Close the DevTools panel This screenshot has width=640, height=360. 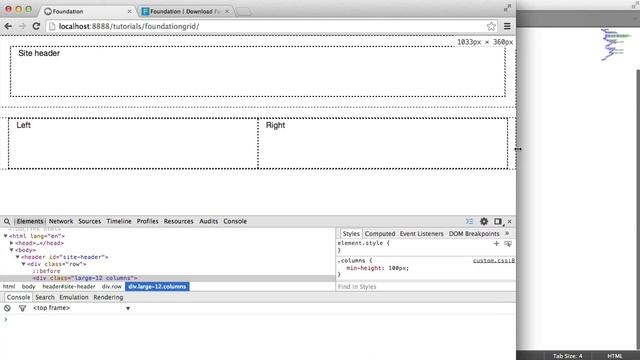coord(509,221)
